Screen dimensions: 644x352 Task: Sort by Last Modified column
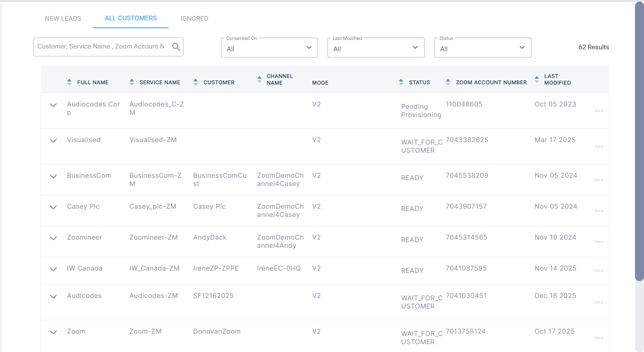tap(537, 79)
